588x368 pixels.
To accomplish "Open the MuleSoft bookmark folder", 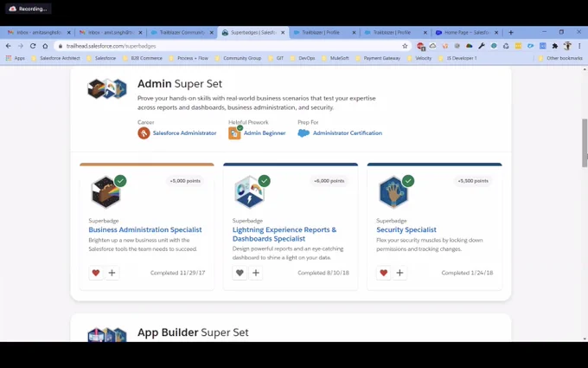I will (336, 58).
